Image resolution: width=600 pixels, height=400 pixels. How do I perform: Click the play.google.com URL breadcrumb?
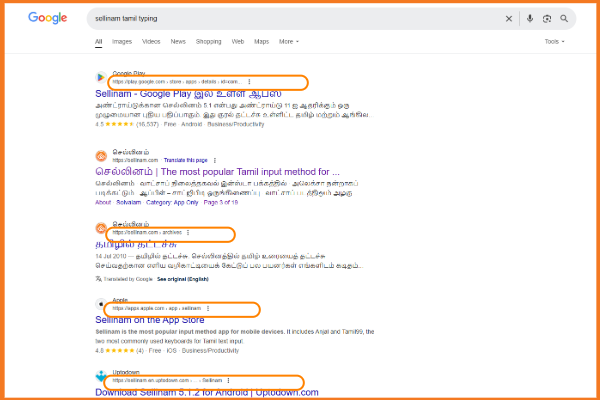pos(177,82)
